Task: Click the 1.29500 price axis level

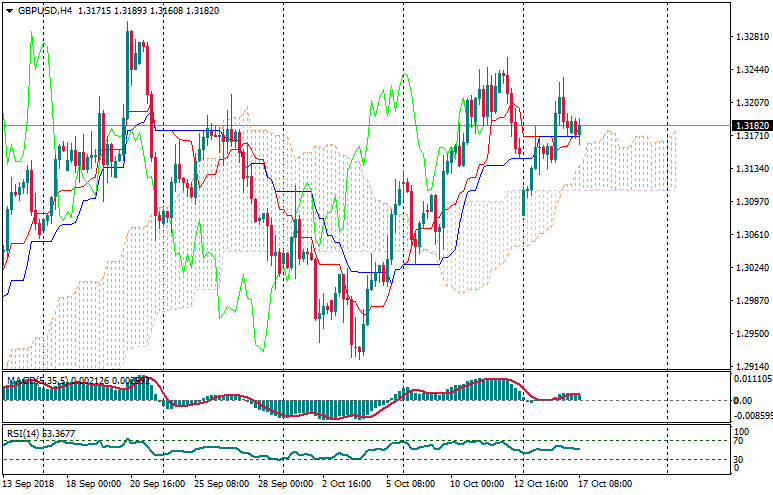Action: coord(750,334)
